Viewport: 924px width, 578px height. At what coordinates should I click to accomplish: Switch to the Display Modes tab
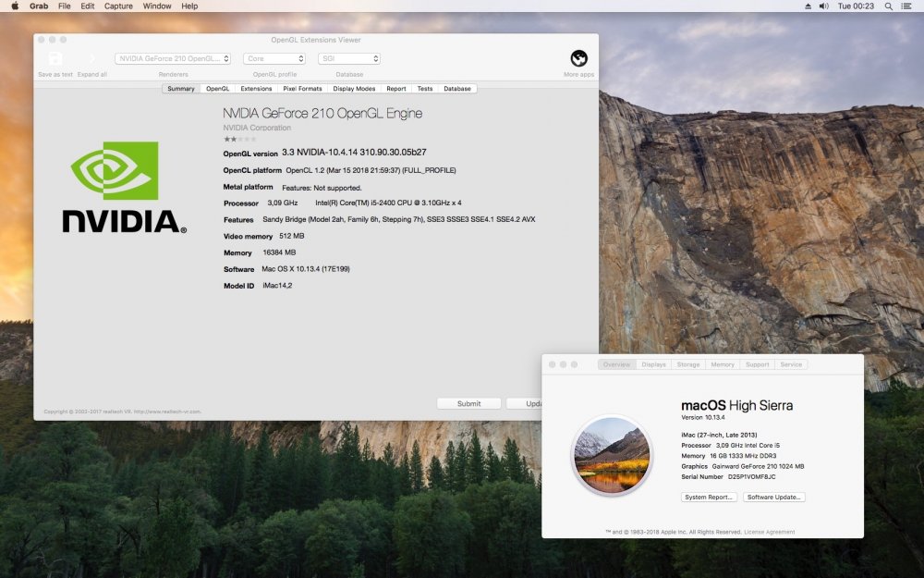[x=354, y=89]
